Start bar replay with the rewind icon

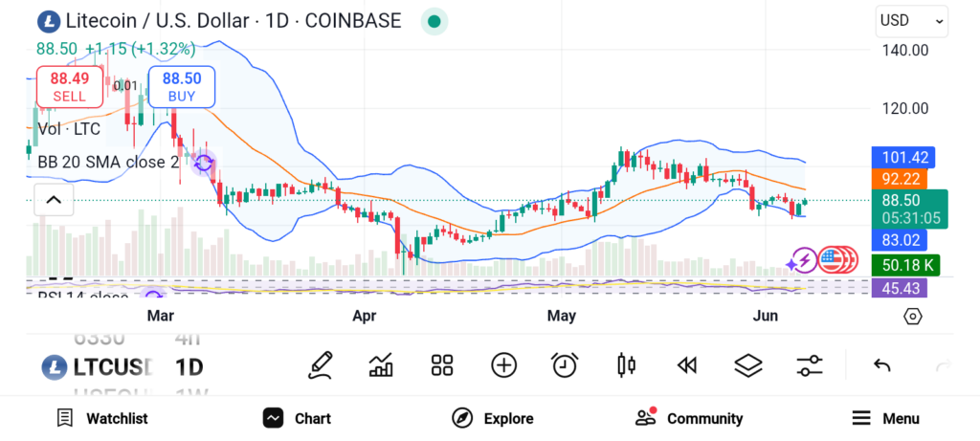click(687, 365)
